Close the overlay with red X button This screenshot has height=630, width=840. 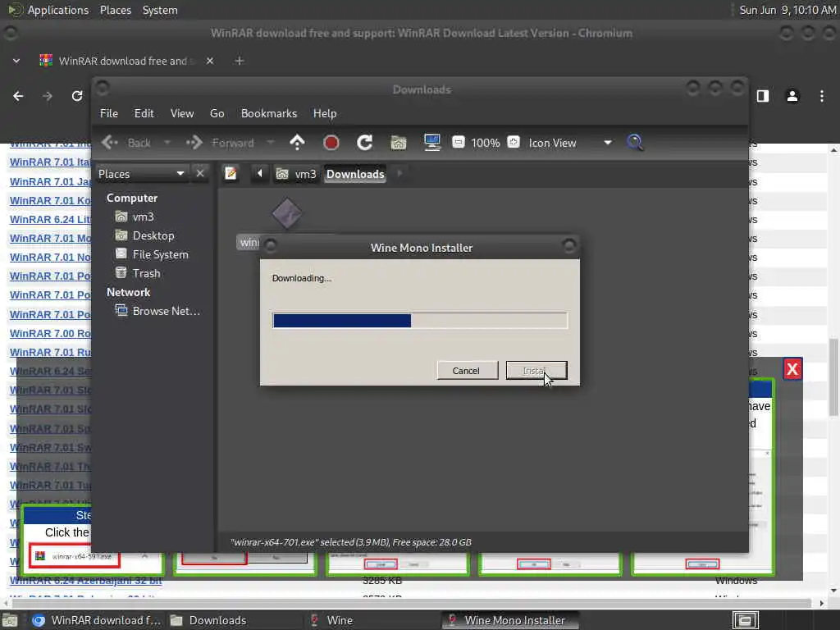pos(792,369)
